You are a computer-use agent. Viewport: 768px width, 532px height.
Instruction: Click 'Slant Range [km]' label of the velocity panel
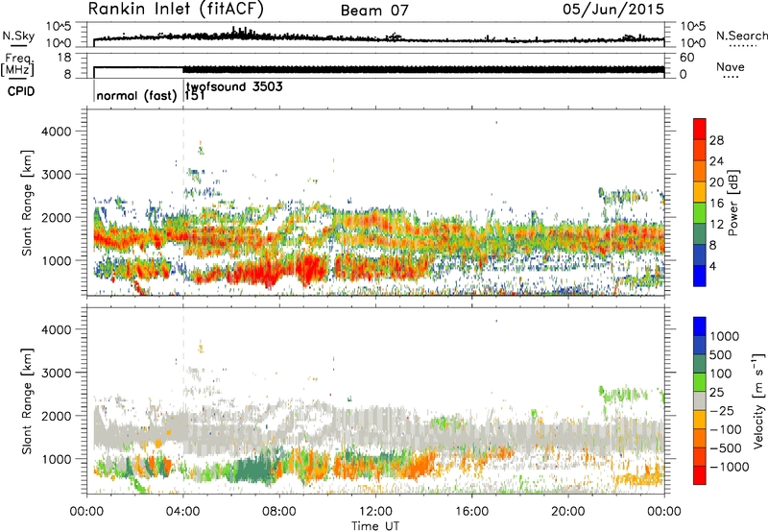(27, 400)
